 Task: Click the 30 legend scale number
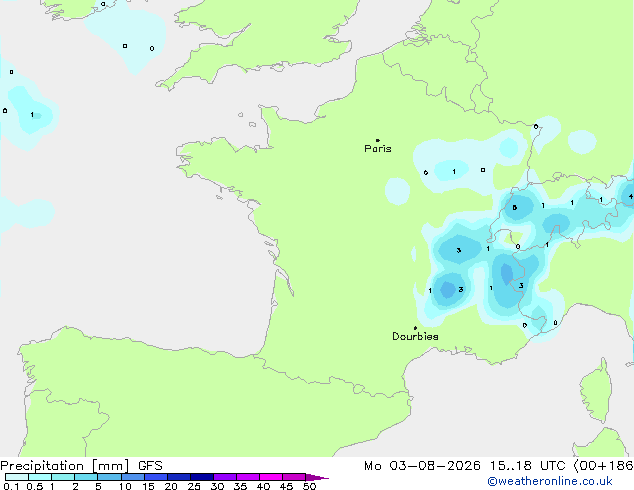217,486
